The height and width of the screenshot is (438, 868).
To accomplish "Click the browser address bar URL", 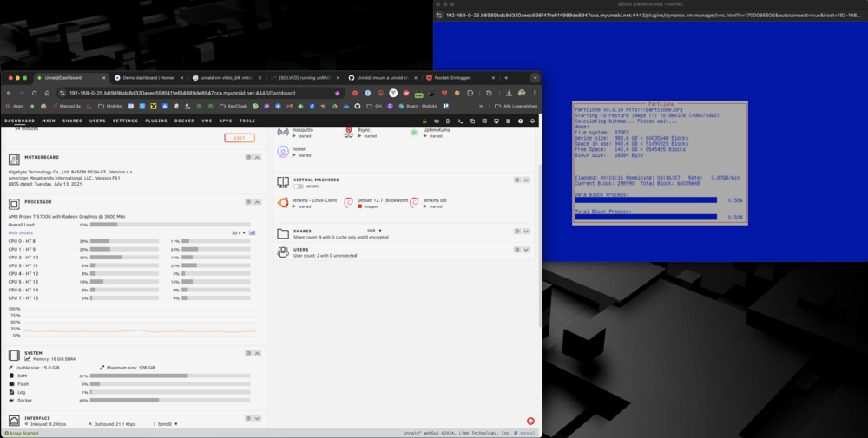I will point(182,93).
